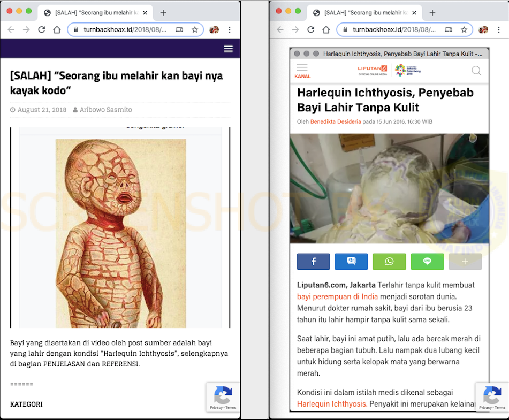This screenshot has height=420, width=509.
Task: Bookmark the page with star in right window
Action: point(464,30)
